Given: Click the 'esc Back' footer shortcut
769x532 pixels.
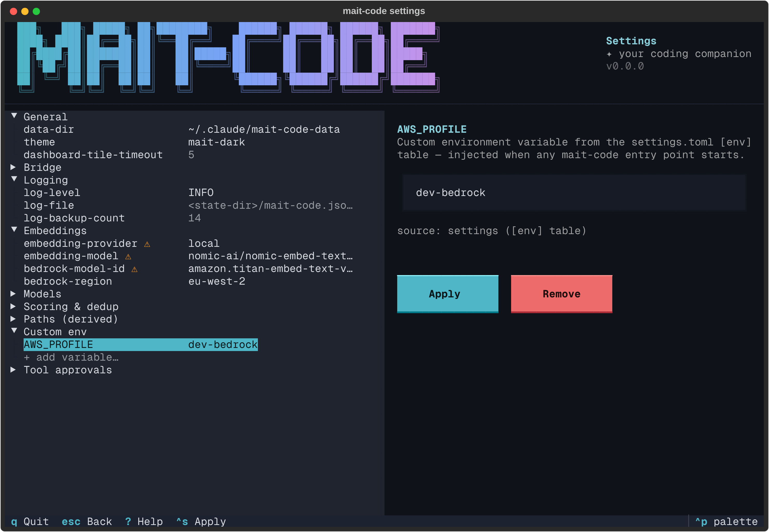Looking at the screenshot, I should click(x=87, y=522).
